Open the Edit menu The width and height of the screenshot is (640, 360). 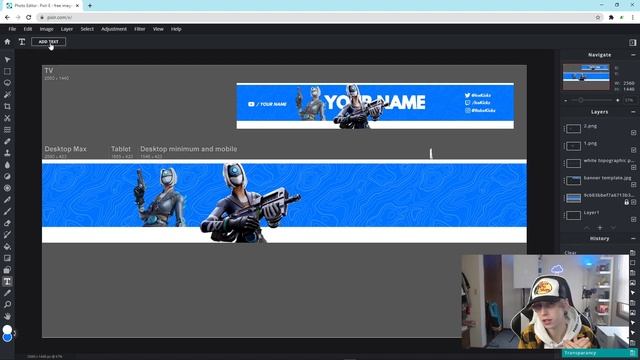(x=28, y=29)
